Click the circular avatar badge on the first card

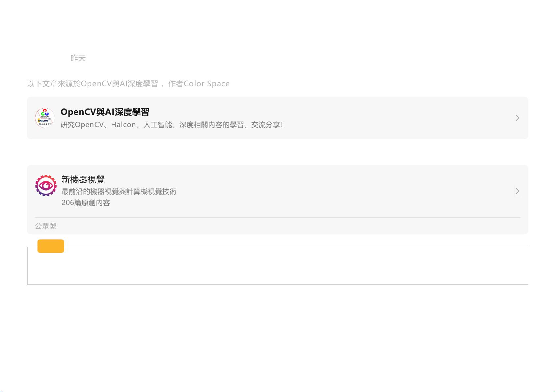[x=45, y=118]
